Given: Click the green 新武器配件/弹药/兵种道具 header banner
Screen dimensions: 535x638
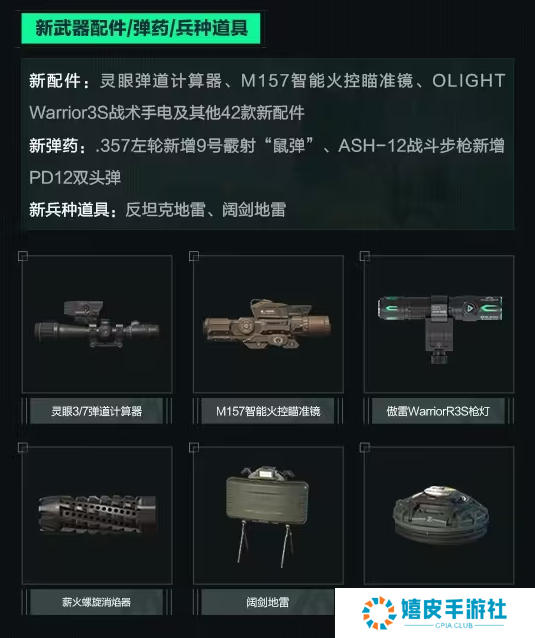Looking at the screenshot, I should click(141, 28).
